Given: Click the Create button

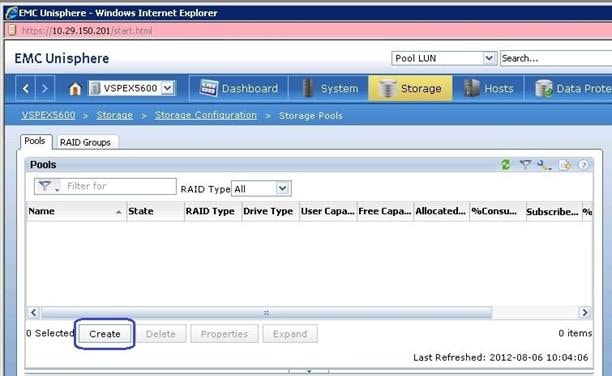Looking at the screenshot, I should (105, 334).
